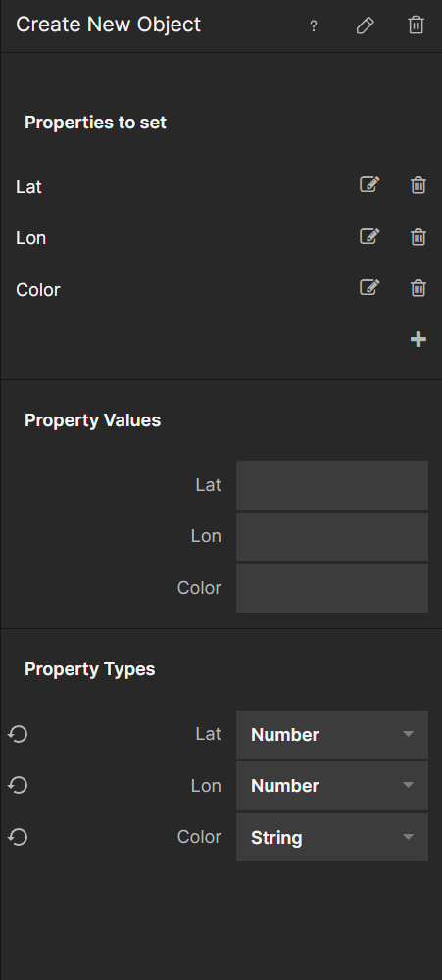Reset the Lat property type
Screen dimensions: 442x980
(x=18, y=734)
